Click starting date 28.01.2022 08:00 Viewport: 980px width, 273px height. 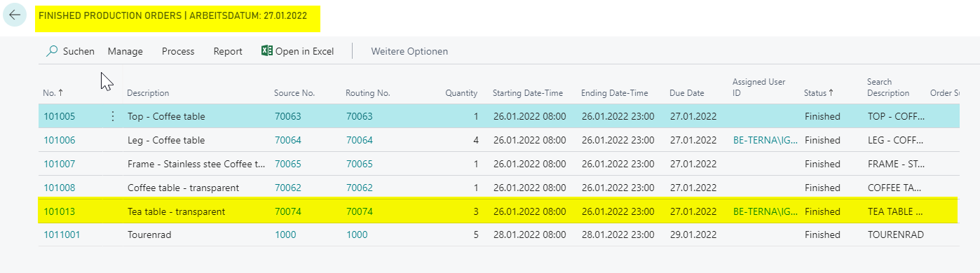[529, 235]
